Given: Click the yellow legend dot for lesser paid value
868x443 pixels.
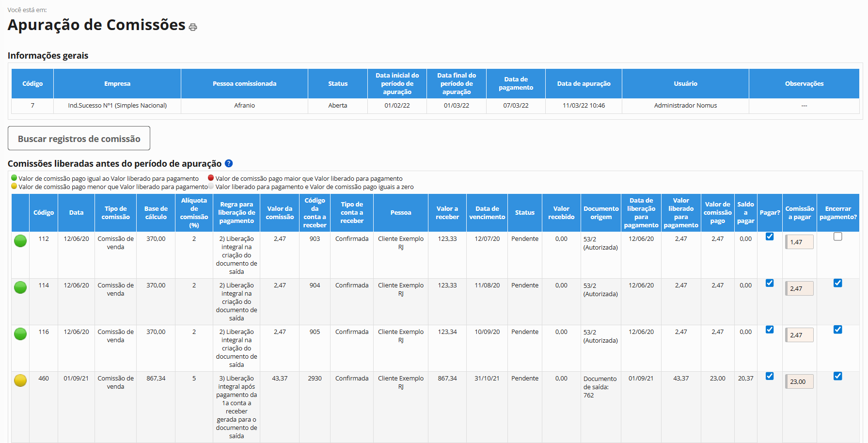Looking at the screenshot, I should pos(14,186).
